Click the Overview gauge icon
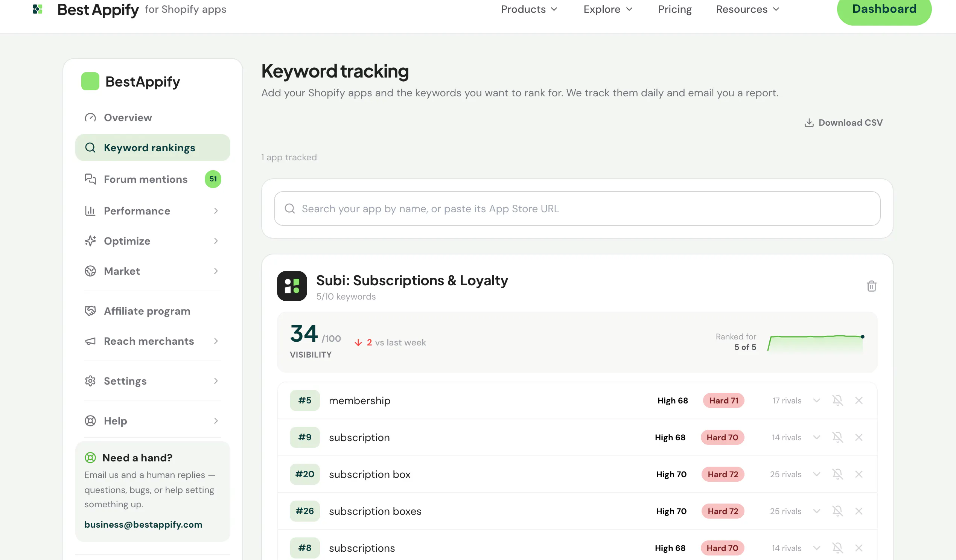 pyautogui.click(x=90, y=118)
